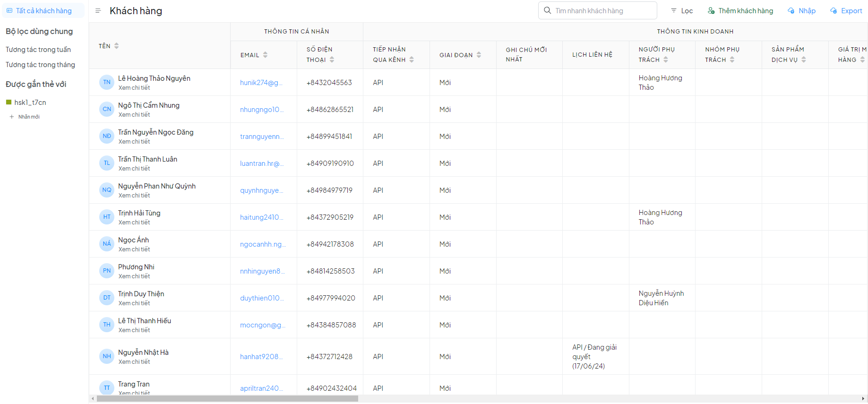
Task: Click the TN avatar of Lê Hoàng Thảo Nguyên
Action: coord(107,82)
